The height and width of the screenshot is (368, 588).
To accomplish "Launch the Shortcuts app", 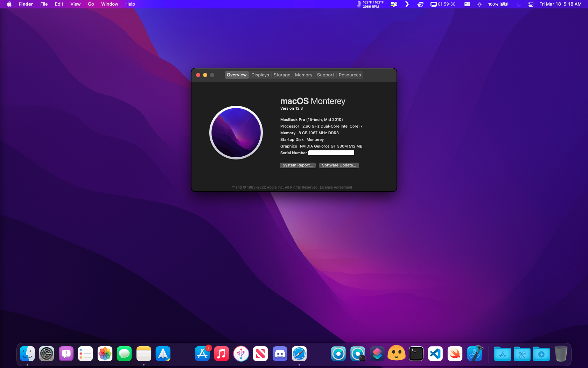I will click(377, 354).
